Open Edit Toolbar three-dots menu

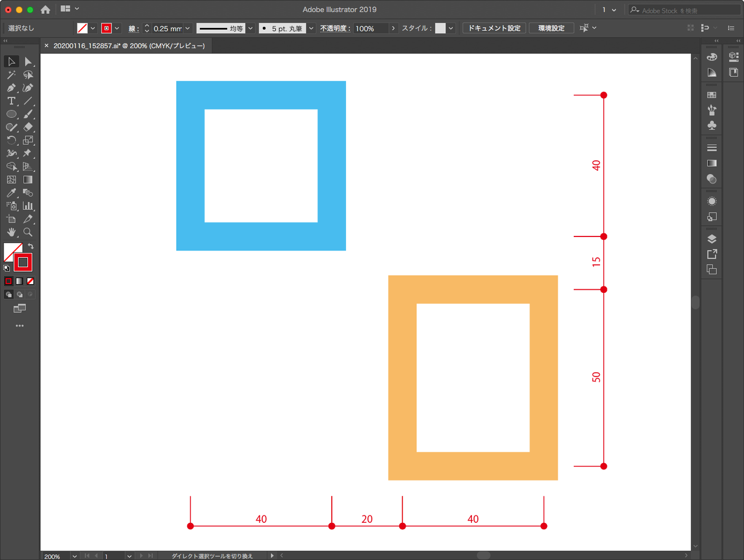(20, 326)
